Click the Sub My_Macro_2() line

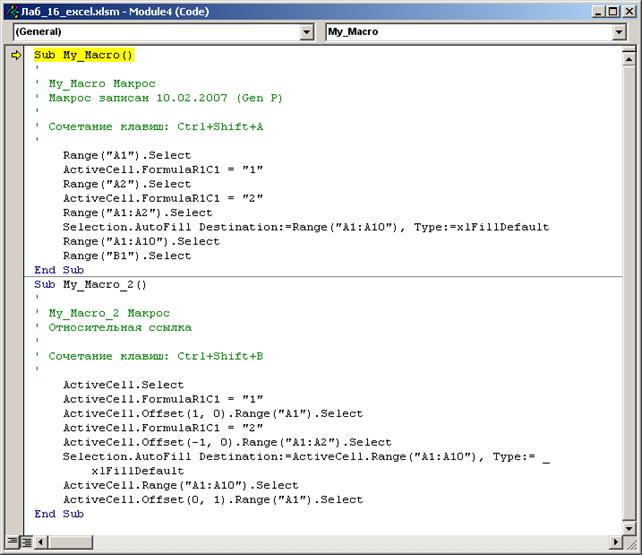click(90, 284)
